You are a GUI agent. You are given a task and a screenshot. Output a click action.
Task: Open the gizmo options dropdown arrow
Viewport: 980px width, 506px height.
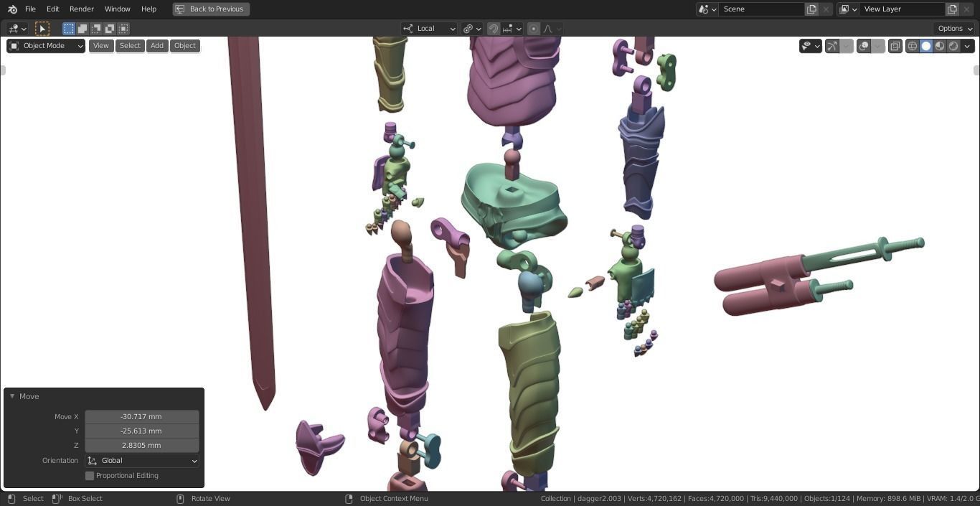847,46
